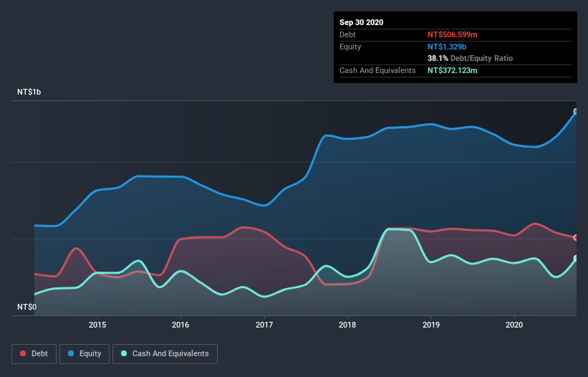
Task: Click the Equity label in tooltip
Action: (350, 47)
